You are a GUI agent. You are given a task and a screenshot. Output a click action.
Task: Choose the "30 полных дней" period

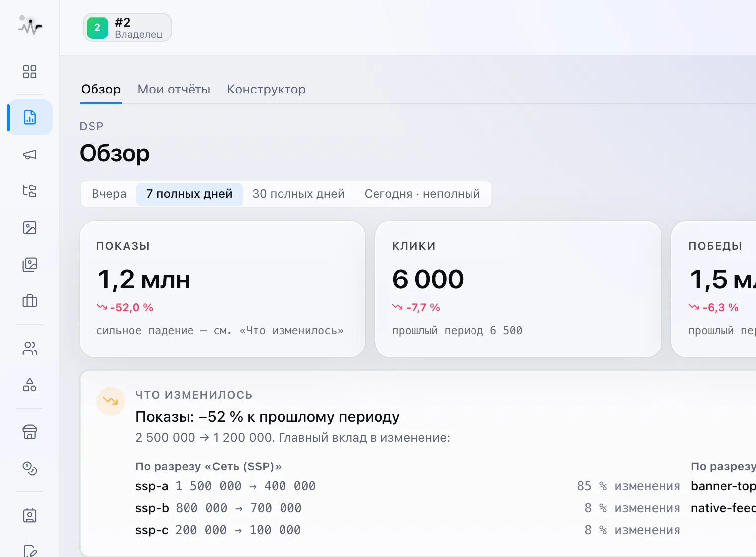(298, 194)
